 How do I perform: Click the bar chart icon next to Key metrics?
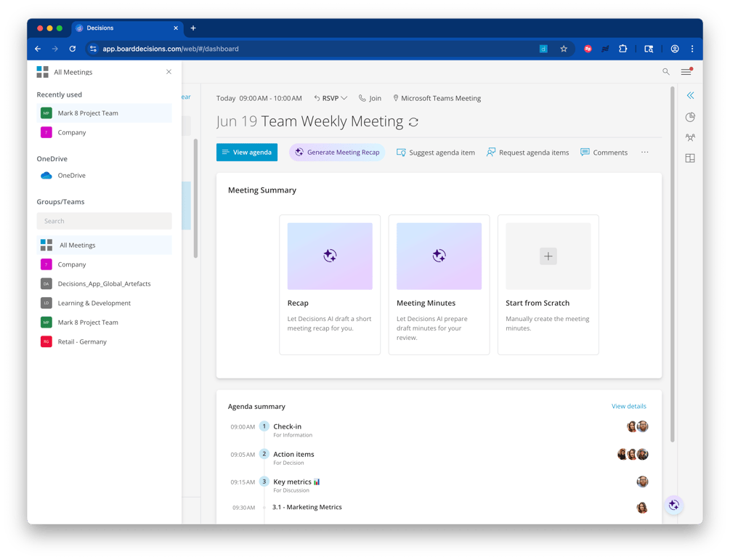click(317, 481)
